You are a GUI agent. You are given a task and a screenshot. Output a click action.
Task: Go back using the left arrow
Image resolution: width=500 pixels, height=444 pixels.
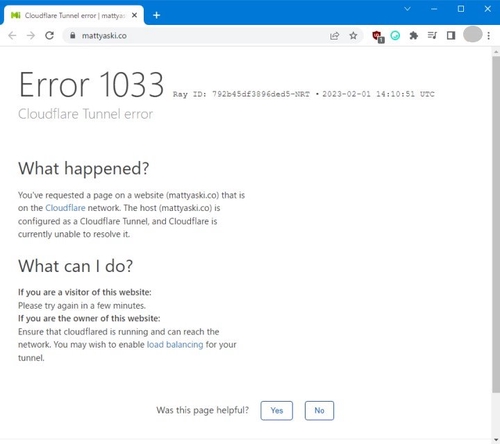coord(12,35)
